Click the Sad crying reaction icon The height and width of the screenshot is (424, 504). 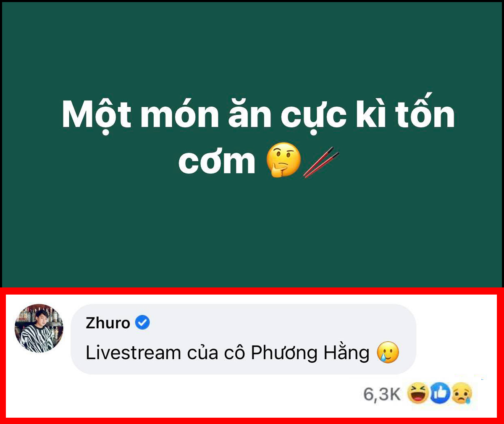pyautogui.click(x=462, y=394)
